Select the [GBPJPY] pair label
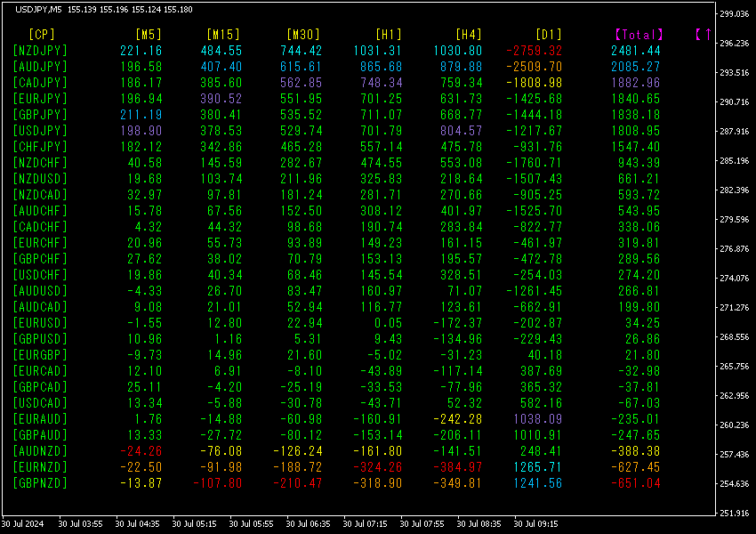Image resolution: width=756 pixels, height=534 pixels. click(40, 115)
